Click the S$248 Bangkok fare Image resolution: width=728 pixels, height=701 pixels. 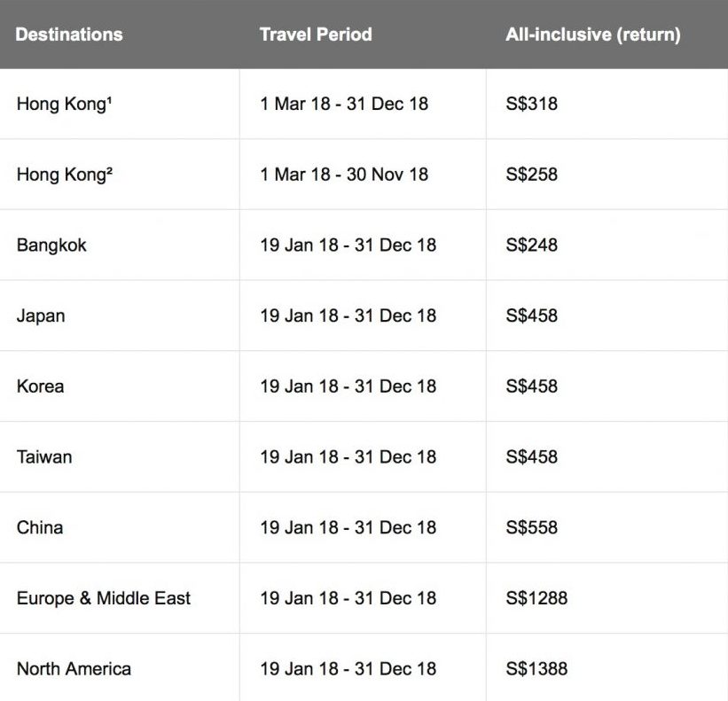532,245
